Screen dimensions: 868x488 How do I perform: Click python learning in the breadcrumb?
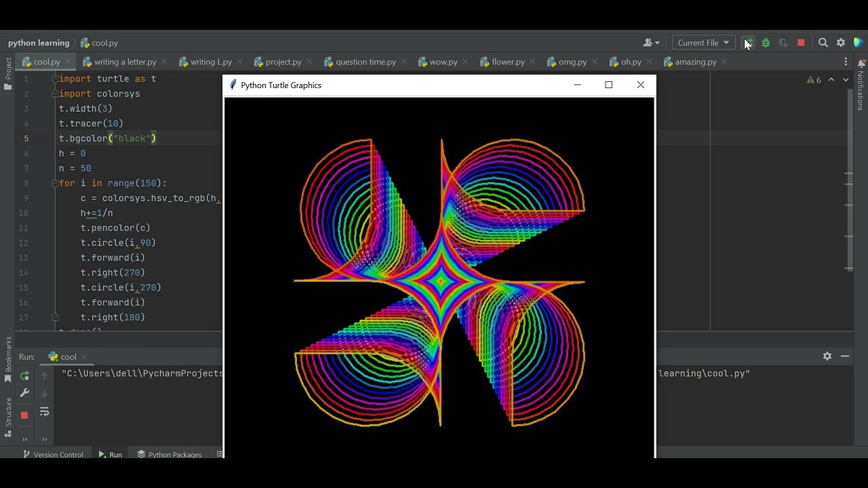coord(39,43)
